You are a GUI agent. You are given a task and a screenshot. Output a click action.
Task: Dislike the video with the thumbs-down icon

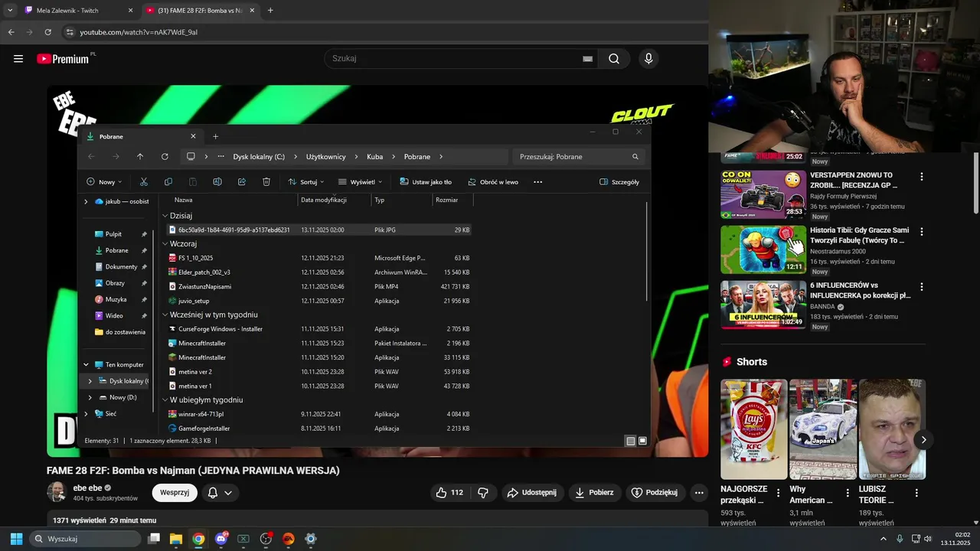pyautogui.click(x=483, y=493)
